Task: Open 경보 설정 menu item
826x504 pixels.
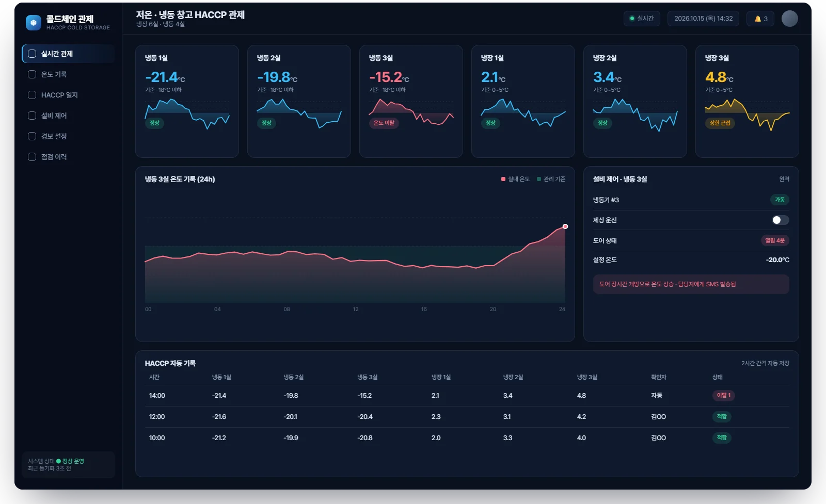Action: (x=68, y=136)
